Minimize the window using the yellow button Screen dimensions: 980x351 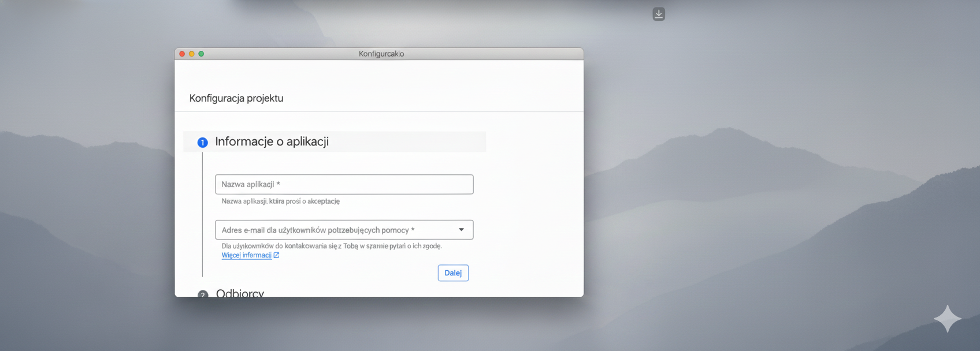pos(192,54)
